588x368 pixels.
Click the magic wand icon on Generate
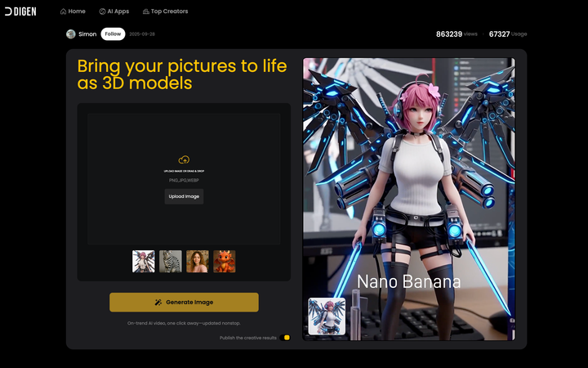[158, 303]
